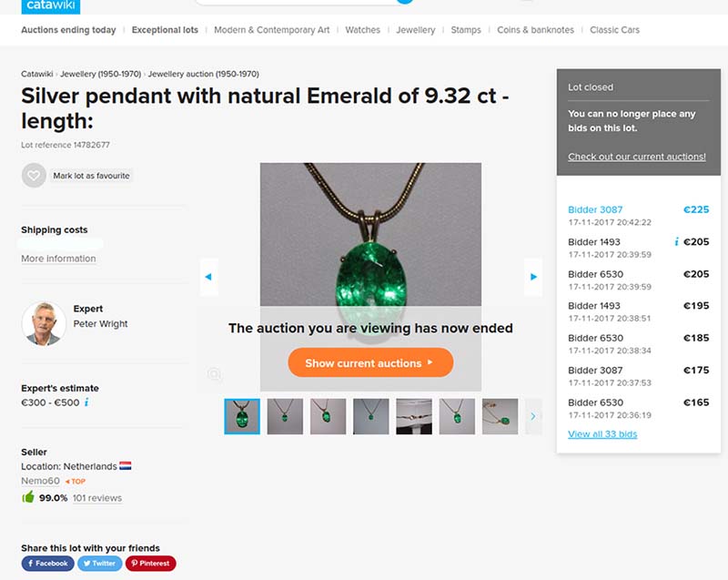
Task: Select the fifth pendant thumbnail
Action: (414, 416)
